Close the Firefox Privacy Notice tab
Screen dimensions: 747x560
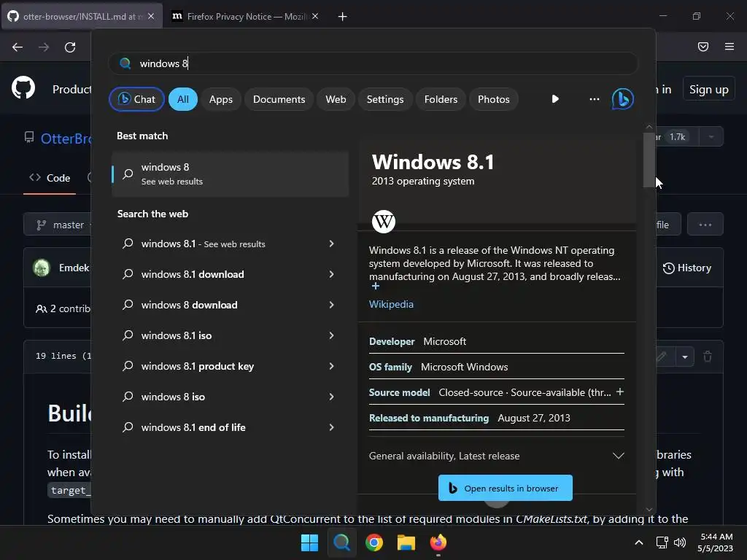315,16
